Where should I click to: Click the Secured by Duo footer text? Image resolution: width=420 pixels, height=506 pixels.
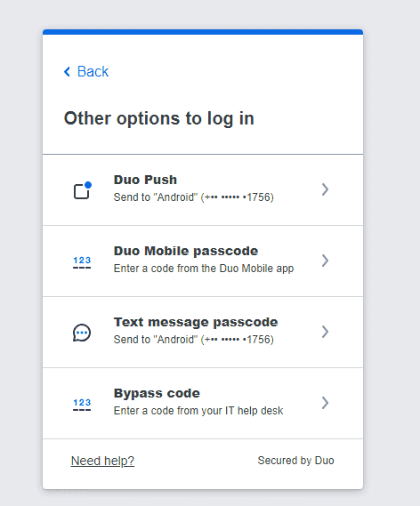[295, 461]
